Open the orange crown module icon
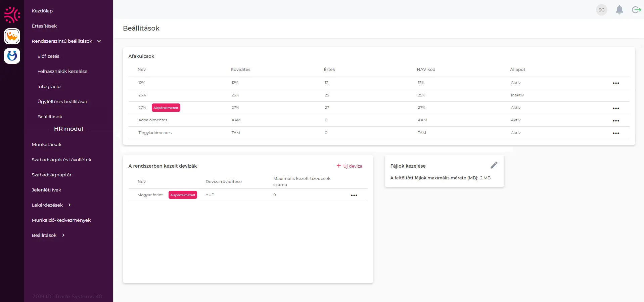Screen dimensions: 644x302 coord(12,36)
